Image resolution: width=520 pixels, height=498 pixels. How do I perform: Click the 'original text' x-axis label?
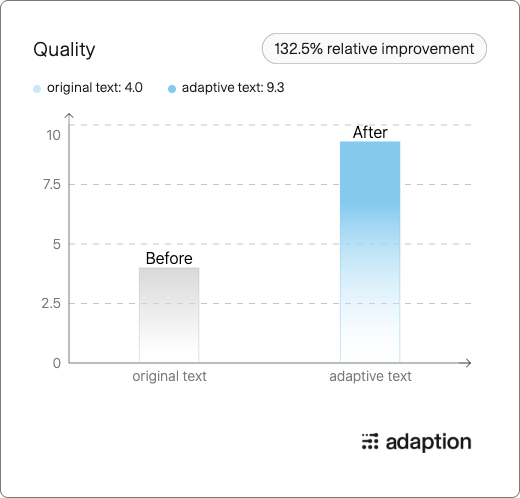pyautogui.click(x=169, y=376)
